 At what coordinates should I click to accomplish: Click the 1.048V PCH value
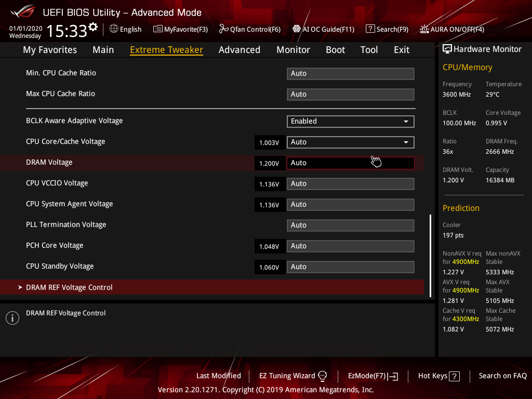point(269,247)
